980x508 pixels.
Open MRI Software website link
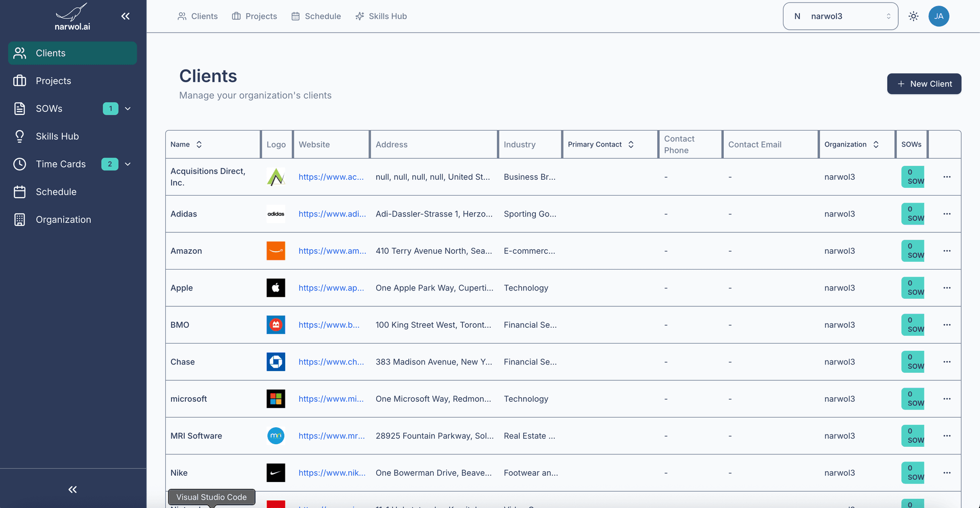coord(332,436)
